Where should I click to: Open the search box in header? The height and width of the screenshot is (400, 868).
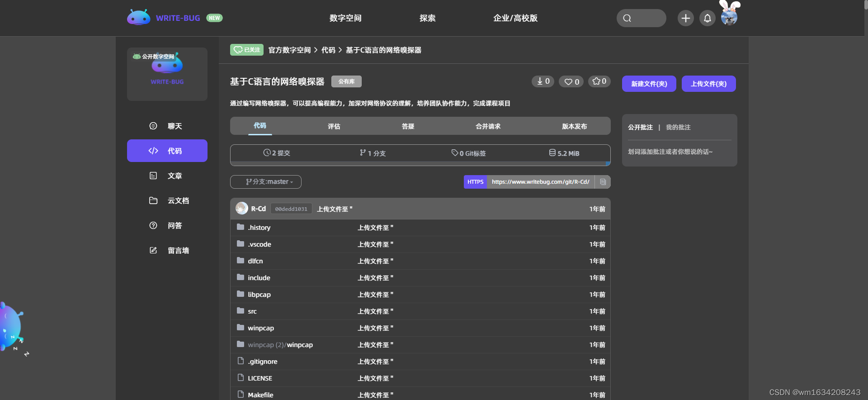[x=641, y=18]
